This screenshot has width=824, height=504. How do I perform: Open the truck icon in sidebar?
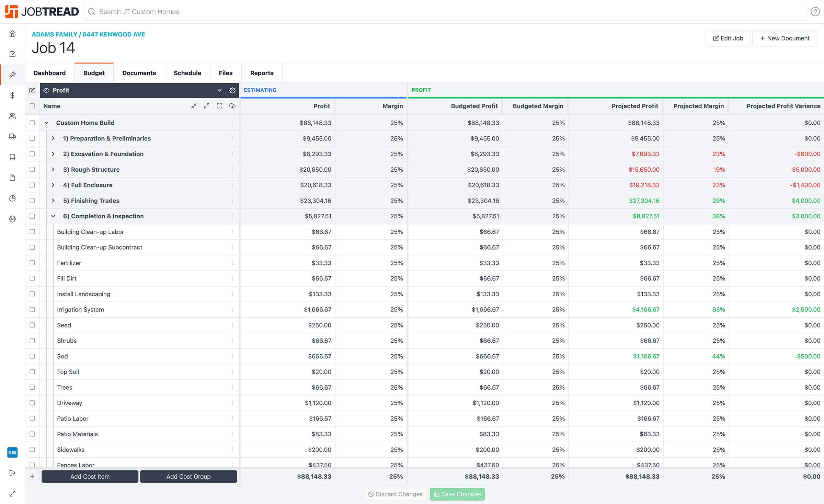pos(12,136)
